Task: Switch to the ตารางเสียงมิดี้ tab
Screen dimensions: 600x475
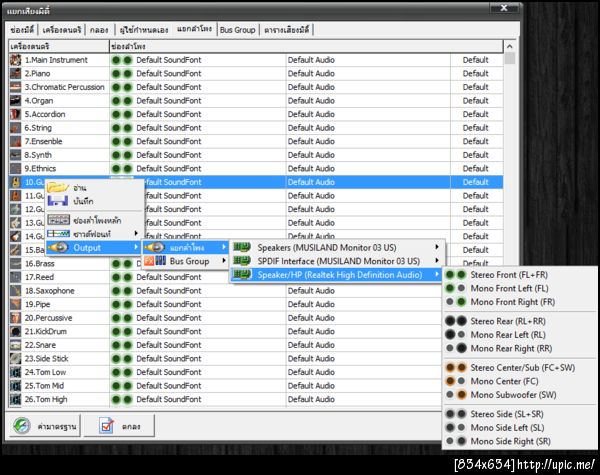Action: click(286, 30)
